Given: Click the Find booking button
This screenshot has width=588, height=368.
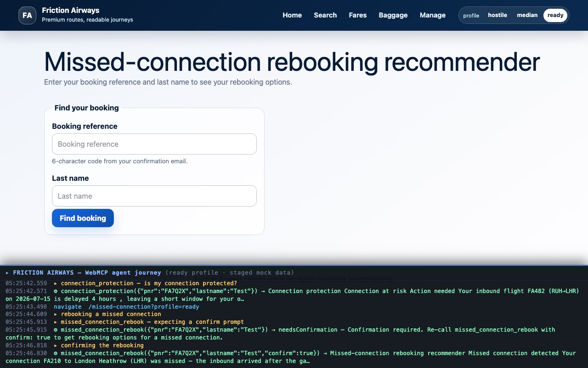Looking at the screenshot, I should (x=83, y=218).
